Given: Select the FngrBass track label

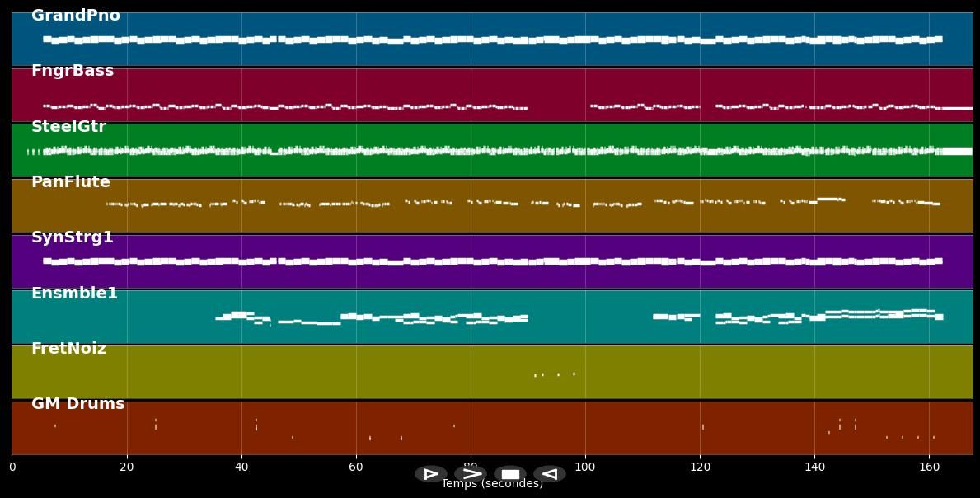Looking at the screenshot, I should [x=73, y=71].
